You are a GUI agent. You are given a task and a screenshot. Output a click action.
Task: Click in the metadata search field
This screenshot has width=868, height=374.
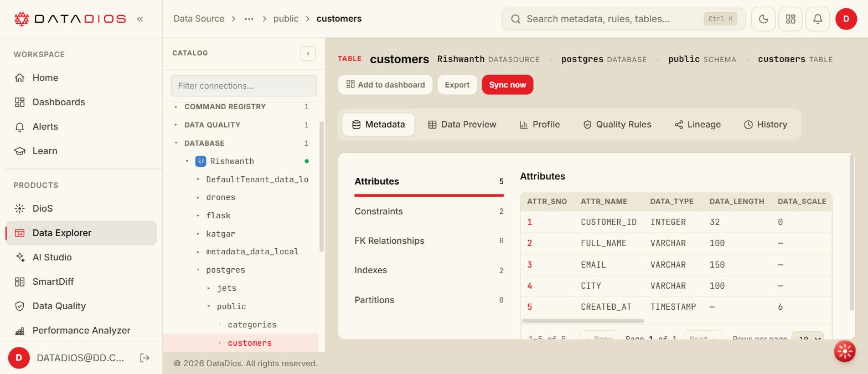pos(624,19)
